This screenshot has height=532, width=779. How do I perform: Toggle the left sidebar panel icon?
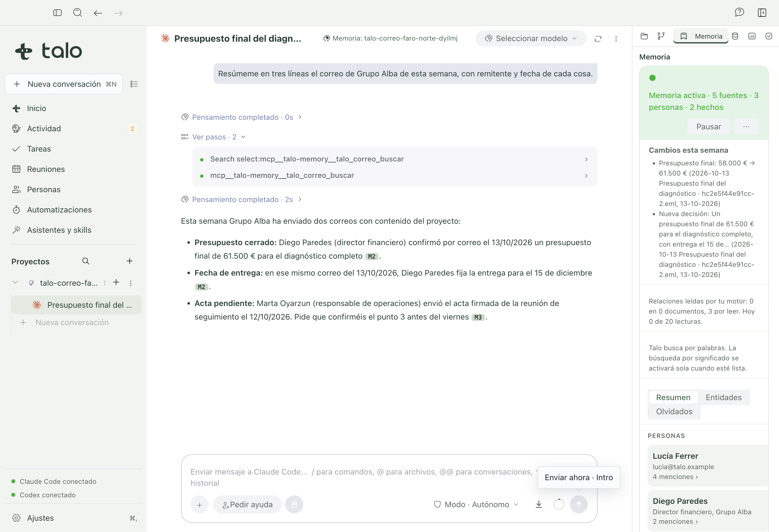[57, 13]
